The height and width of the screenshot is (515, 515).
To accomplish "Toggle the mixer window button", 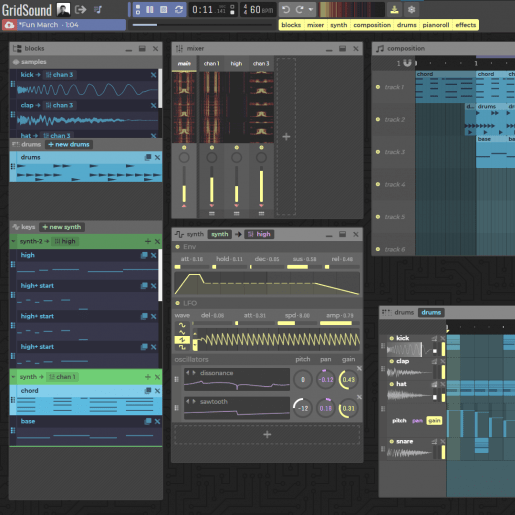I will (x=315, y=25).
